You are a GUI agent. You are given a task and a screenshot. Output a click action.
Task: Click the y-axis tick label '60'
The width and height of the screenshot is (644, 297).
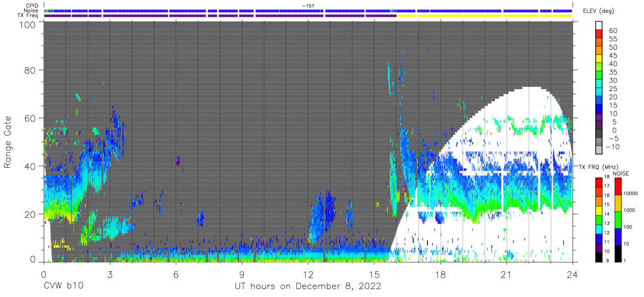(x=31, y=118)
